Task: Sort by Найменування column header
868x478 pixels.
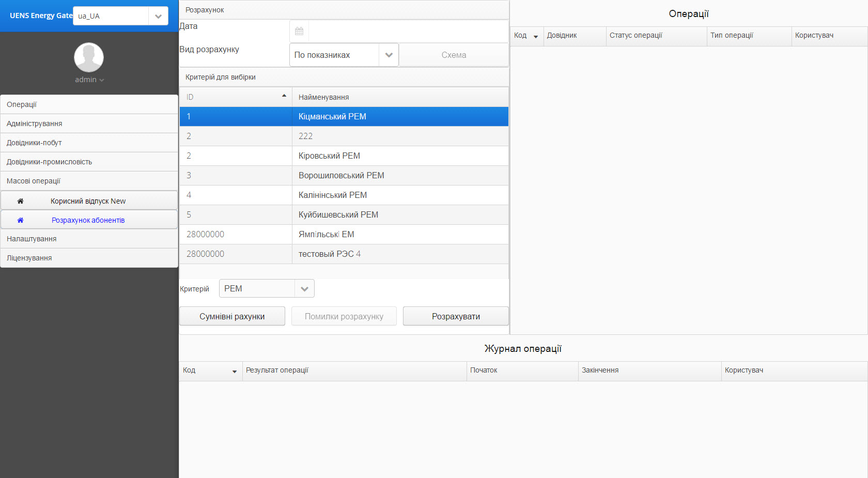Action: pyautogui.click(x=400, y=97)
